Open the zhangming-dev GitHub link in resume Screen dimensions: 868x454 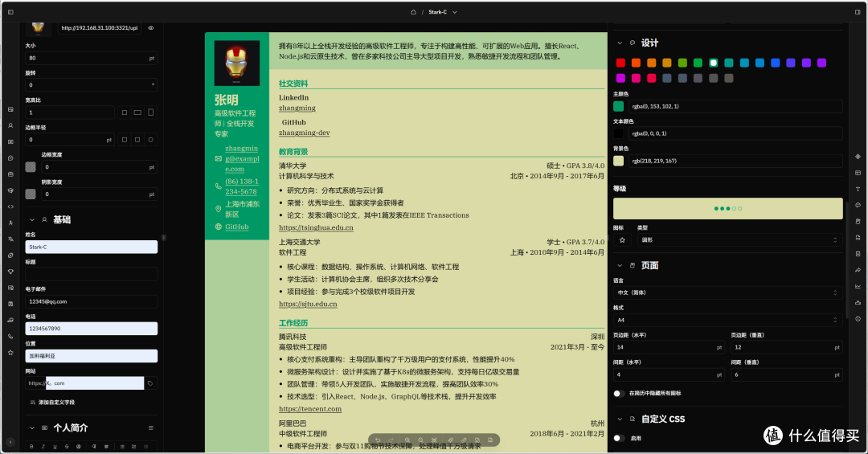[x=305, y=133]
